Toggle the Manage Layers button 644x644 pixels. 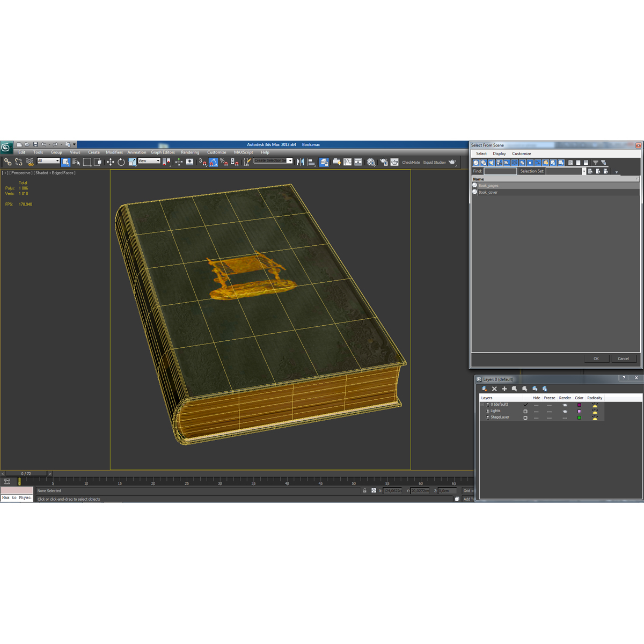pos(324,162)
